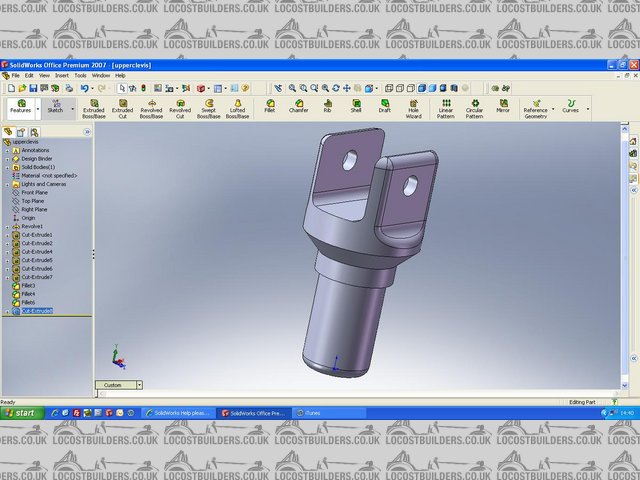Select Front Plane in the feature tree
This screenshot has height=480, width=640.
[34, 192]
